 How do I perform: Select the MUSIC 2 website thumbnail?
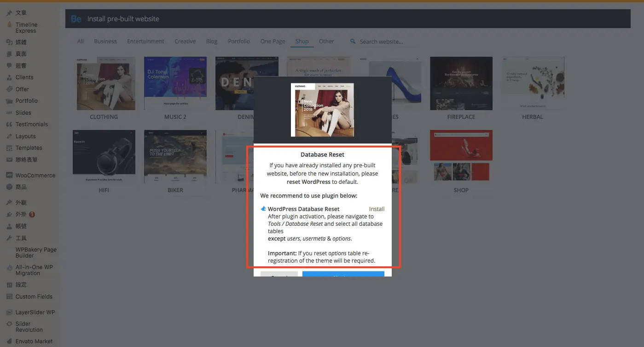tap(175, 84)
